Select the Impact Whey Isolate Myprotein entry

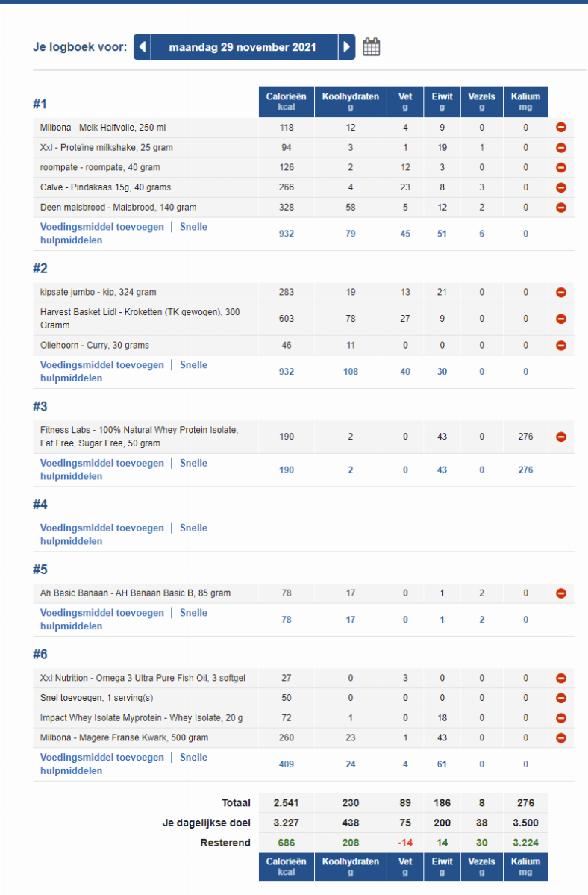tap(141, 718)
